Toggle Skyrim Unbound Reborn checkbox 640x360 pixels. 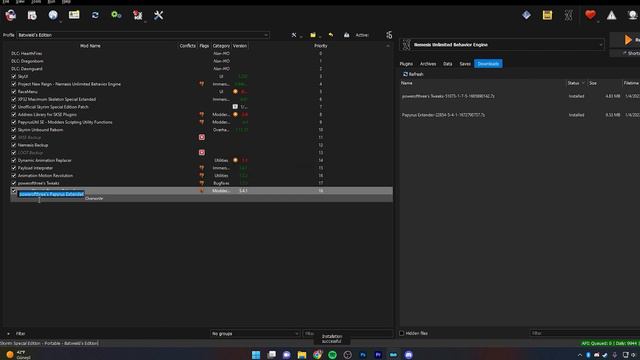[14, 130]
